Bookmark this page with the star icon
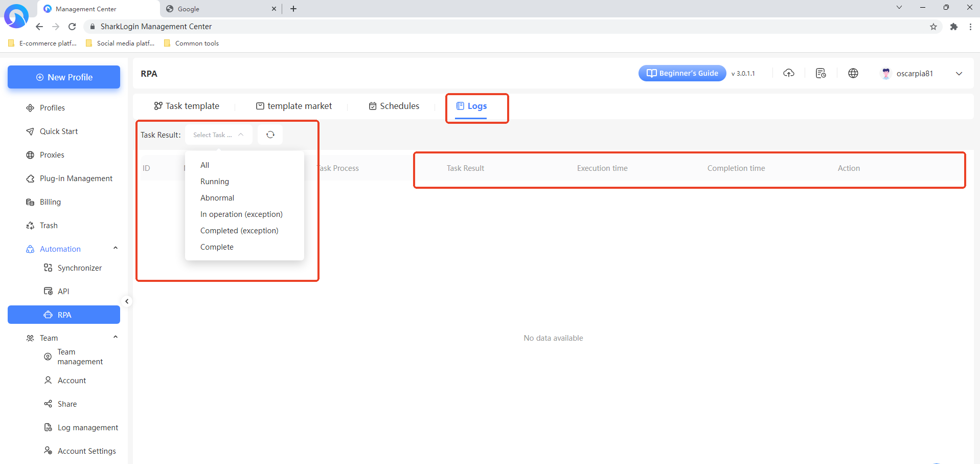Screen dimensions: 980x464 [933, 27]
